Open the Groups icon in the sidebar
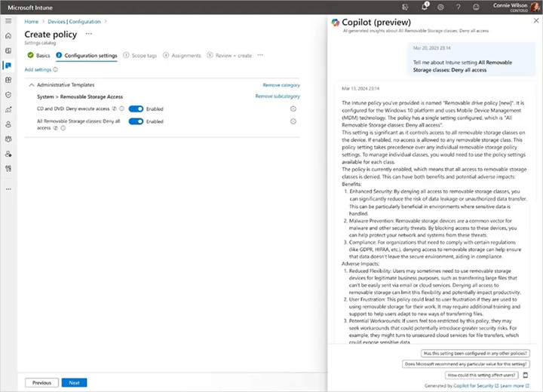This screenshot has height=392, width=543. [8, 139]
